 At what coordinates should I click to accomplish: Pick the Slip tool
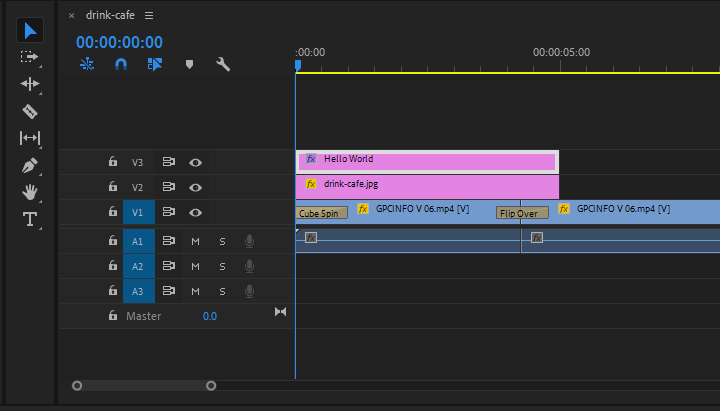30,138
